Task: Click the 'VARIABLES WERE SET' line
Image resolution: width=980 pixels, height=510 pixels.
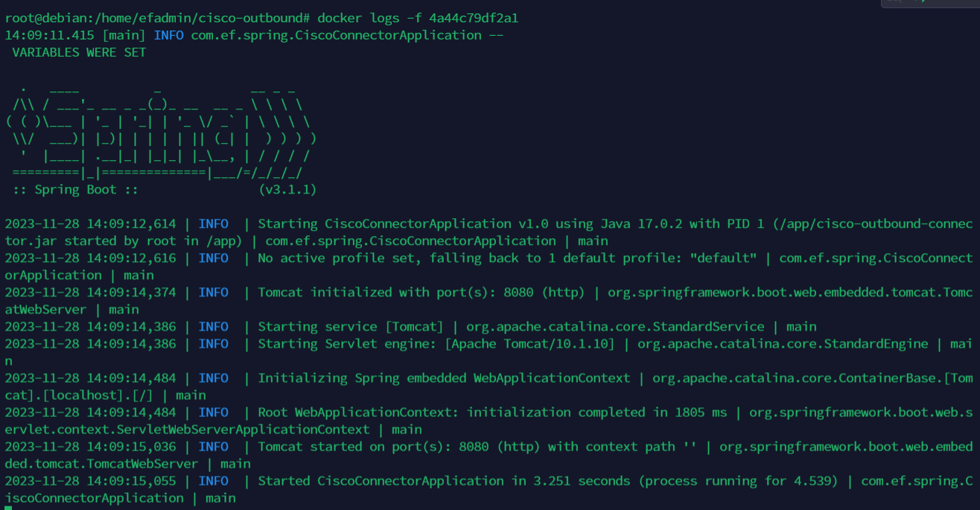Action: point(79,52)
